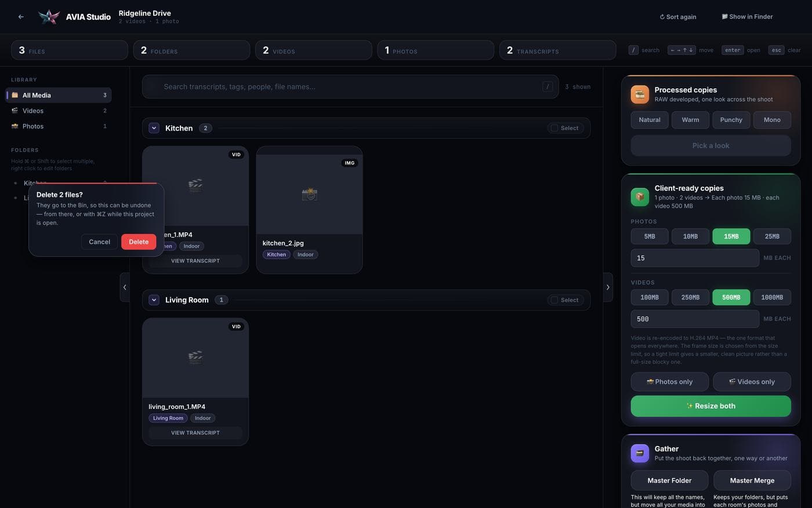The width and height of the screenshot is (812, 508).
Task: Tick the Select checkbox for the Kitchen group
Action: (554, 128)
